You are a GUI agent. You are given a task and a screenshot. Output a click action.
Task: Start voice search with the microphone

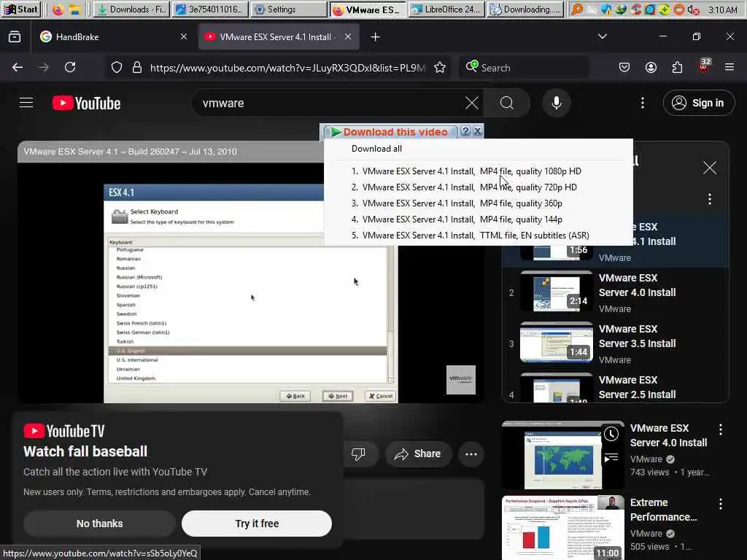pos(557,103)
